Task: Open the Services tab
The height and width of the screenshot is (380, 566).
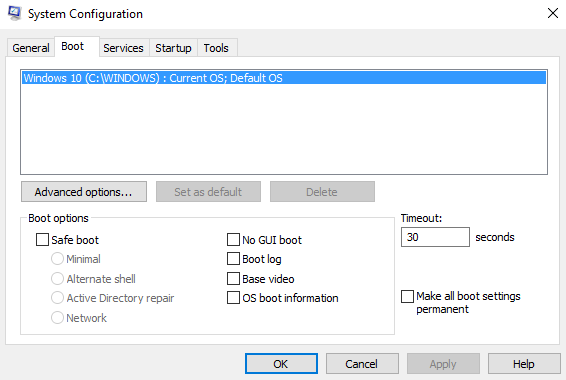Action: click(123, 48)
